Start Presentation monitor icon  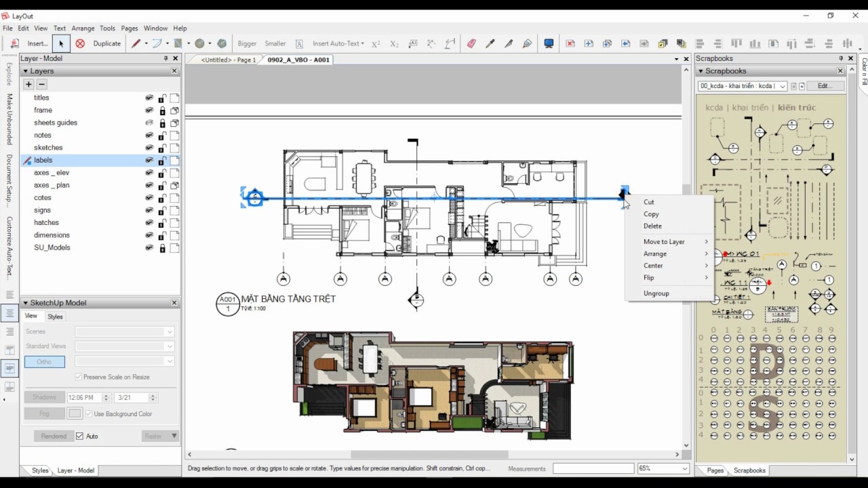click(549, 43)
